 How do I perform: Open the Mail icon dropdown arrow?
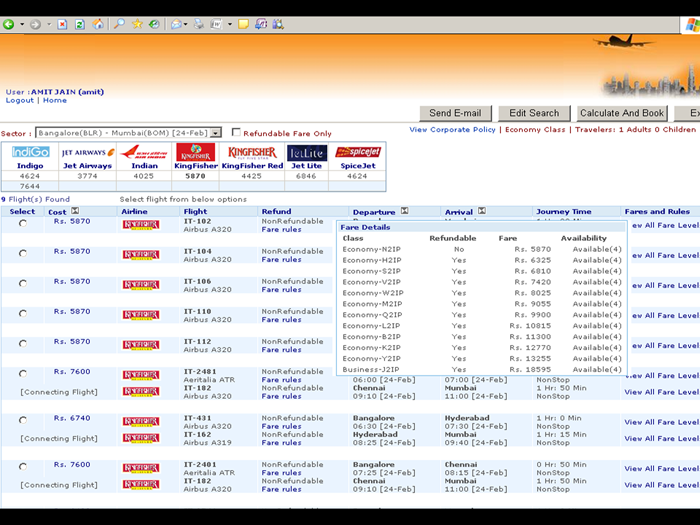186,24
